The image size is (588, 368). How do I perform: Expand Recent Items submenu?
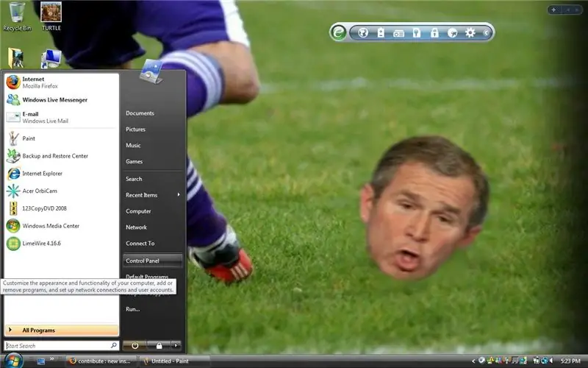[x=153, y=195]
